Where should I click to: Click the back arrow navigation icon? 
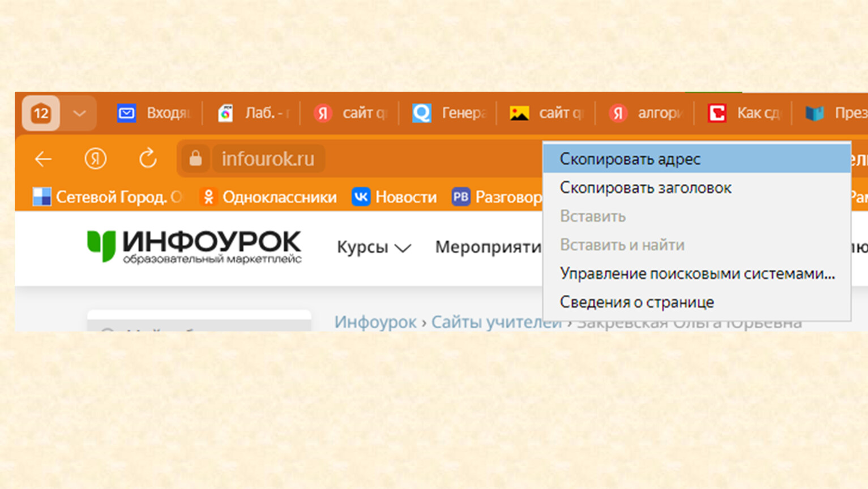(x=43, y=159)
